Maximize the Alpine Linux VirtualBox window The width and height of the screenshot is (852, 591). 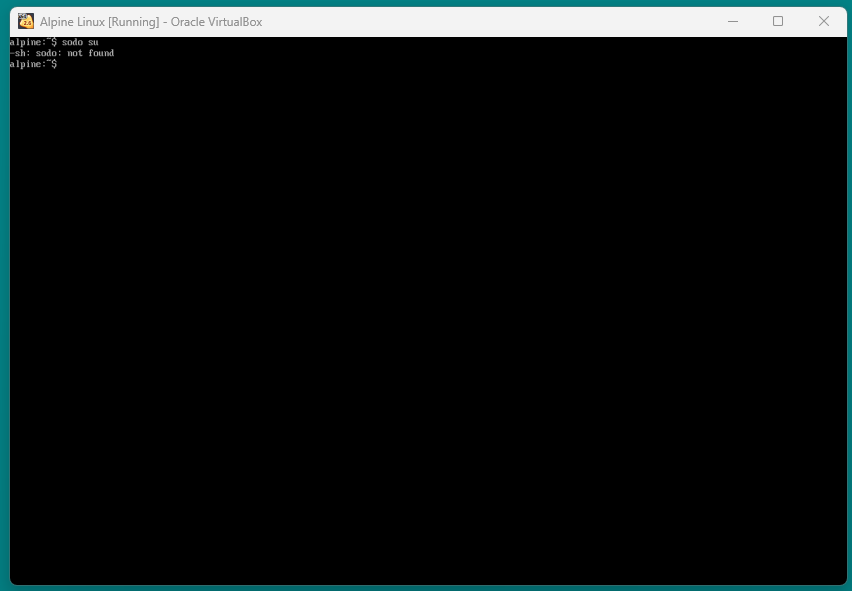point(778,21)
